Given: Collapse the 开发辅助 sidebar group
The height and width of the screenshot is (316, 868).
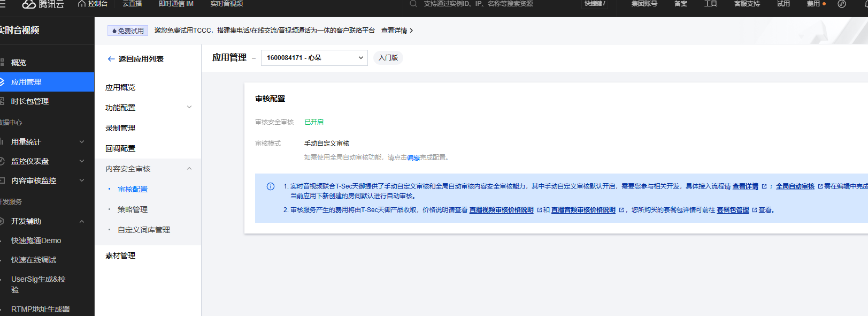Looking at the screenshot, I should [x=82, y=221].
